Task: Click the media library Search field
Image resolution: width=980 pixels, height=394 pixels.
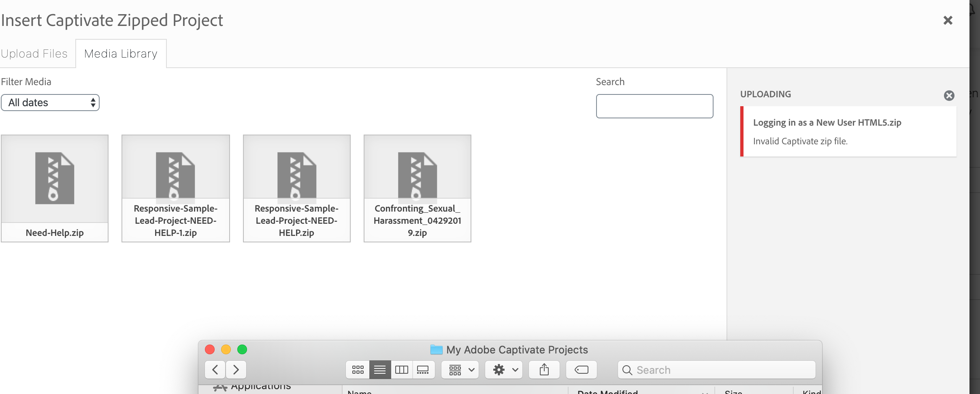Action: [x=654, y=106]
